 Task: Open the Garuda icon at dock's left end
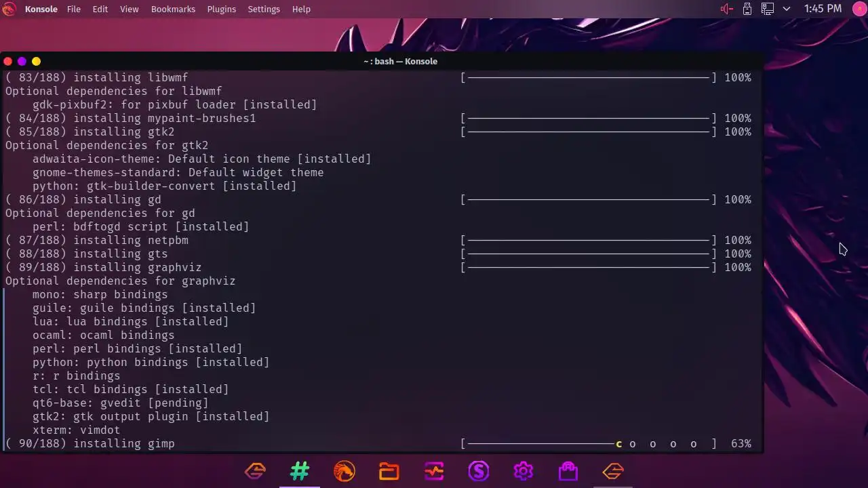[255, 470]
